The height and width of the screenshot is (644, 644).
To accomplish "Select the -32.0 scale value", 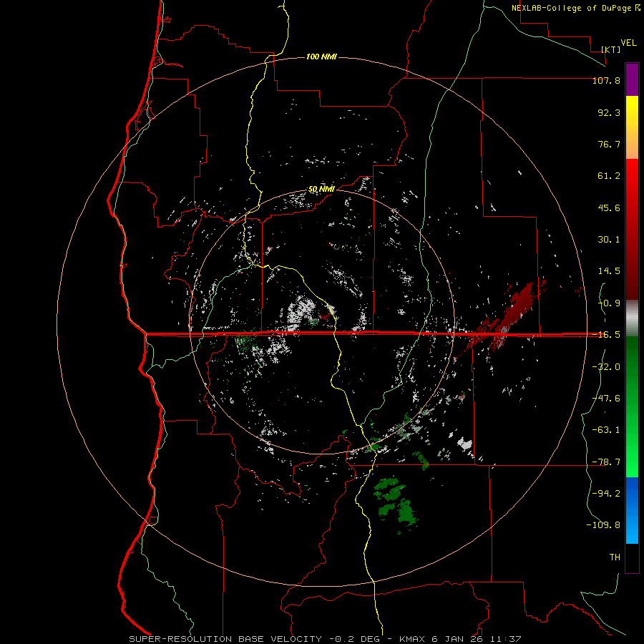I will [x=606, y=367].
